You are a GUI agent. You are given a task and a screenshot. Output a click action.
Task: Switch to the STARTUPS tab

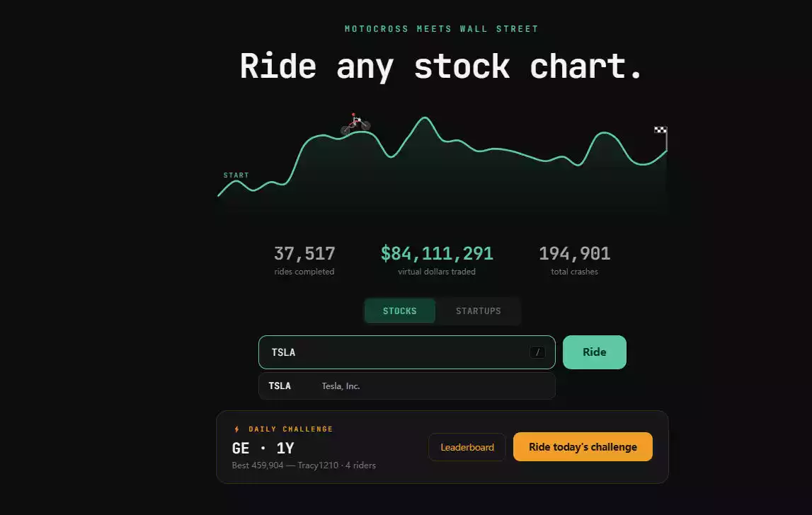(x=478, y=311)
